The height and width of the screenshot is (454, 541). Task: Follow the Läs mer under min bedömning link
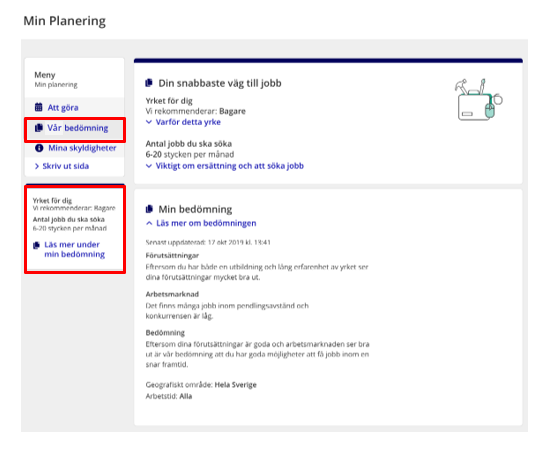coord(75,249)
